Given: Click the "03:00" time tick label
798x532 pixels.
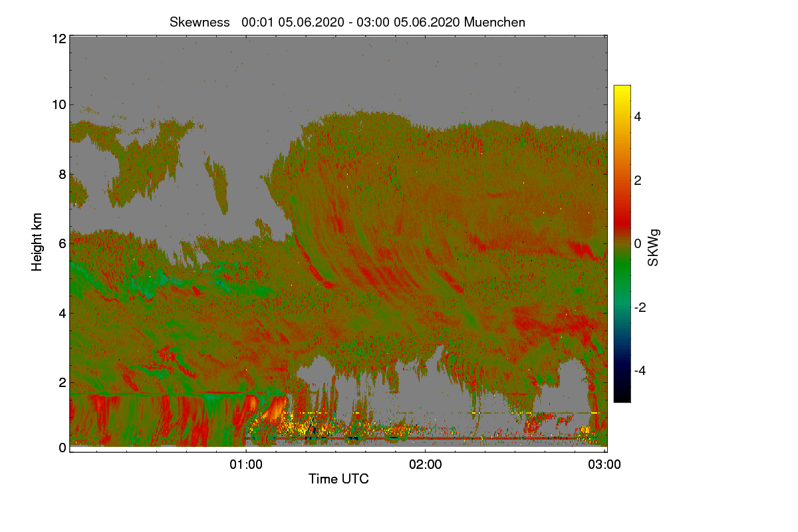Looking at the screenshot, I should 604,465.
